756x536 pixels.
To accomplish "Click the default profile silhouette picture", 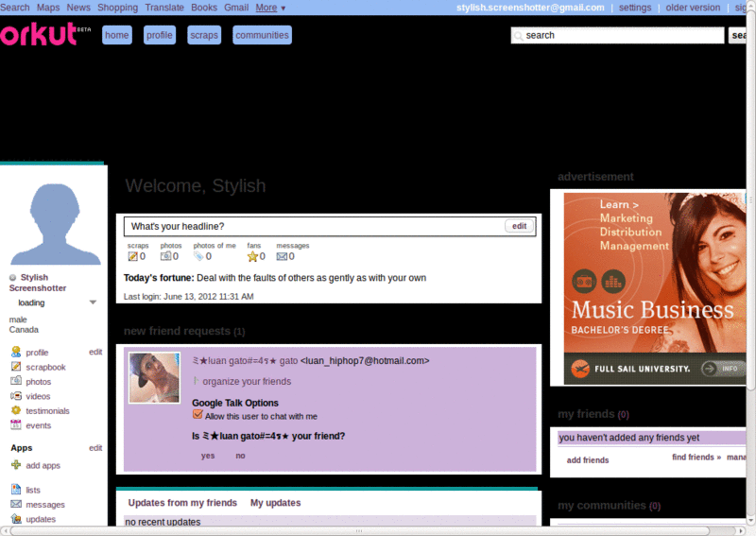I will tap(55, 223).
